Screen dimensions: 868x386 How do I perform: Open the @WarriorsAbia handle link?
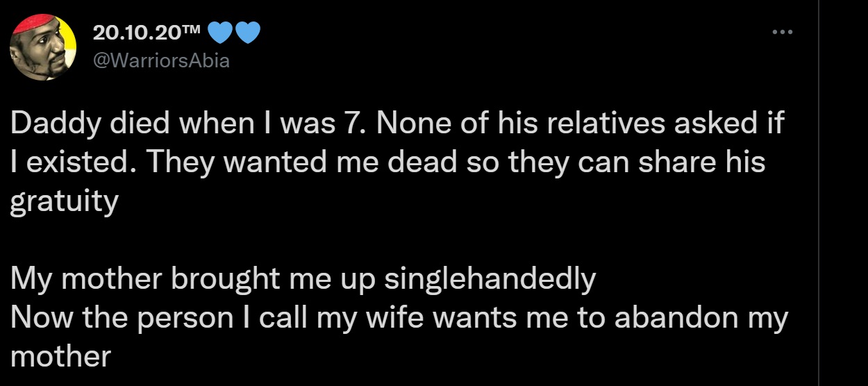click(160, 61)
